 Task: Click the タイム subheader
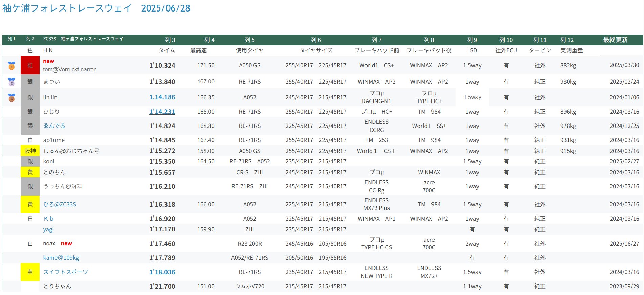point(167,50)
